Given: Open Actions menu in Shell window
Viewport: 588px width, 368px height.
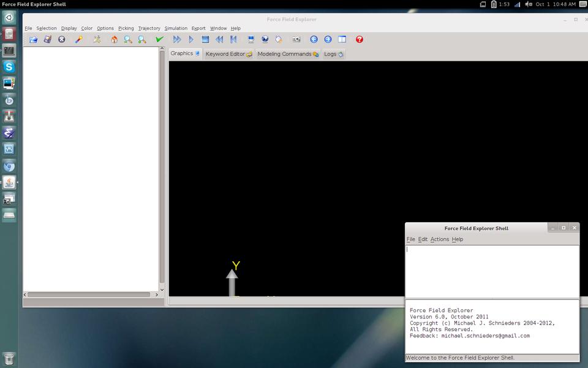Looking at the screenshot, I should click(439, 239).
